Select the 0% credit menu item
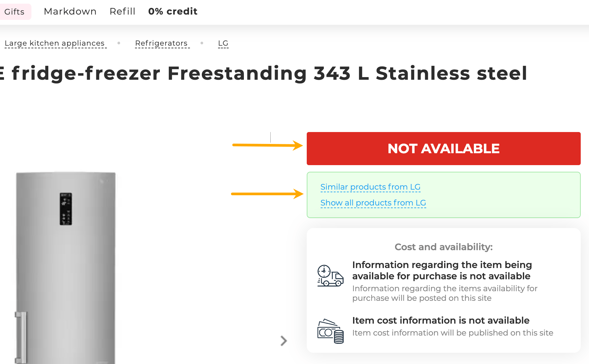This screenshot has height=364, width=589. 173,12
